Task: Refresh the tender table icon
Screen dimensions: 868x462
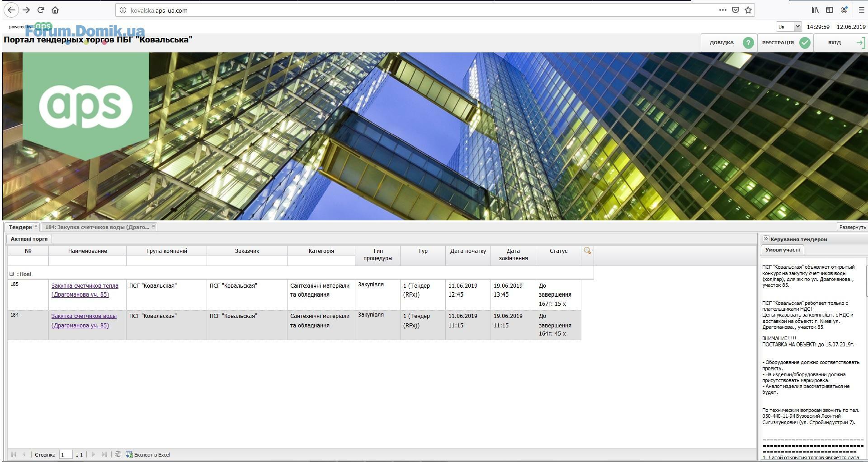Action: [x=118, y=454]
